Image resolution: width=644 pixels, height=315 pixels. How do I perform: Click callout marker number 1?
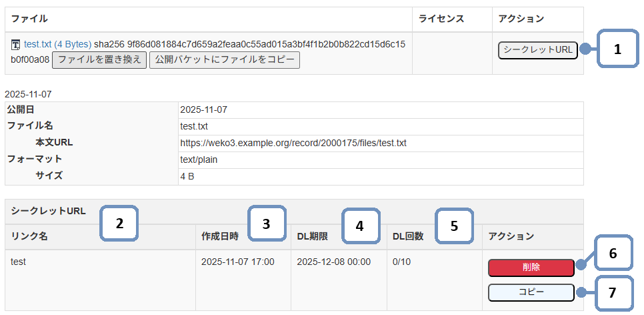pyautogui.click(x=617, y=49)
